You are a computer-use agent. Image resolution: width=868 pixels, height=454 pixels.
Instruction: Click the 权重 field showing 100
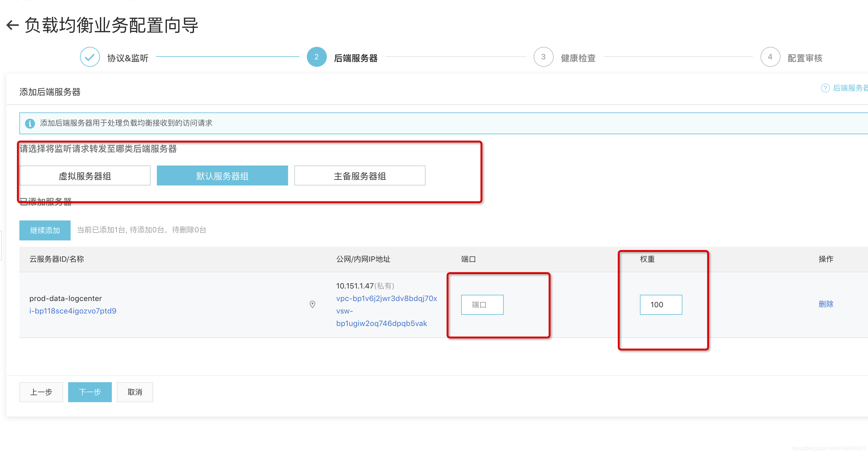661,304
